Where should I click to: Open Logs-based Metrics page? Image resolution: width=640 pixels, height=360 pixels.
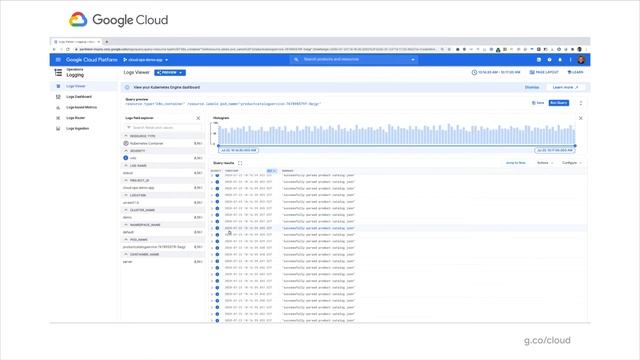tap(82, 107)
